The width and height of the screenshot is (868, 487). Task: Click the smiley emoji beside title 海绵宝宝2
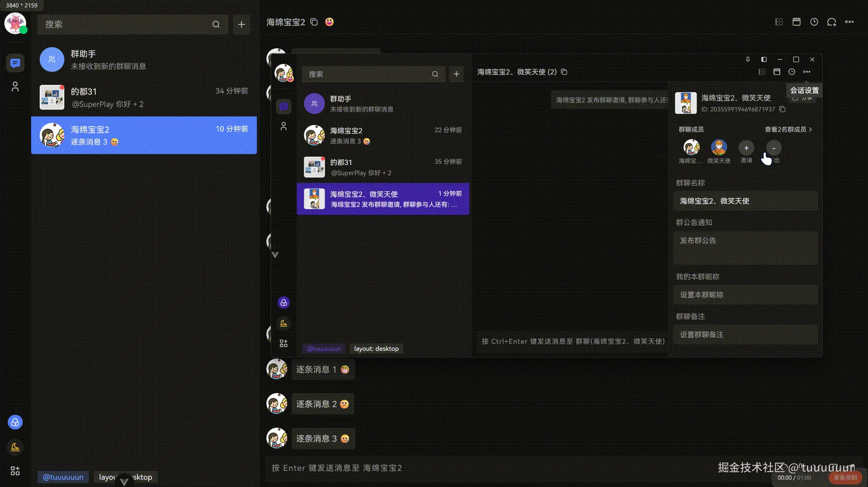pos(329,22)
